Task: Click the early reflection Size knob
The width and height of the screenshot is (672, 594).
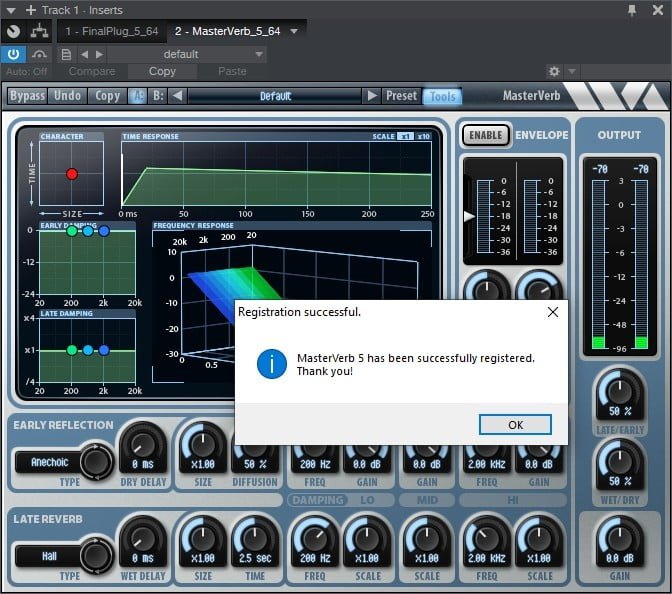Action: (x=203, y=445)
